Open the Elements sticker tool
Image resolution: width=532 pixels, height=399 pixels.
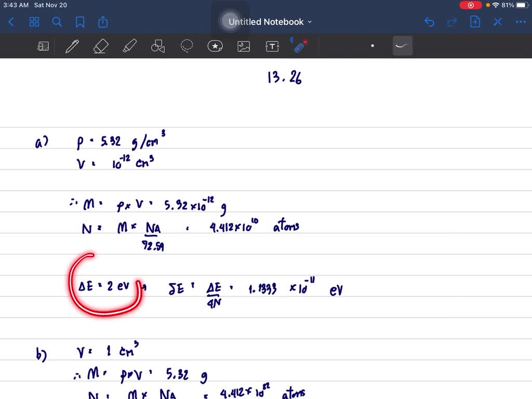pos(215,46)
